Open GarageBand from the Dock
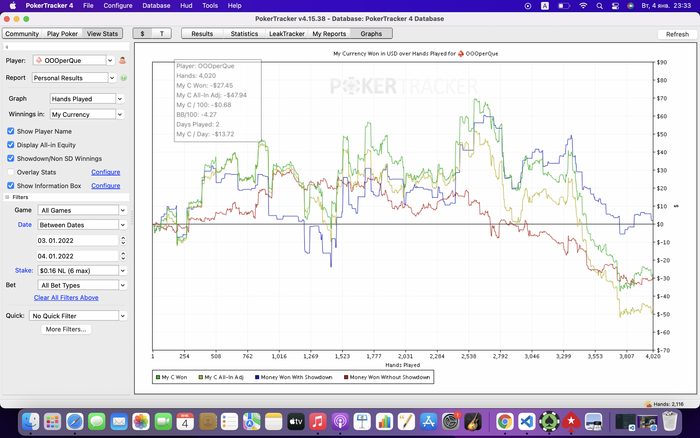 pos(472,421)
